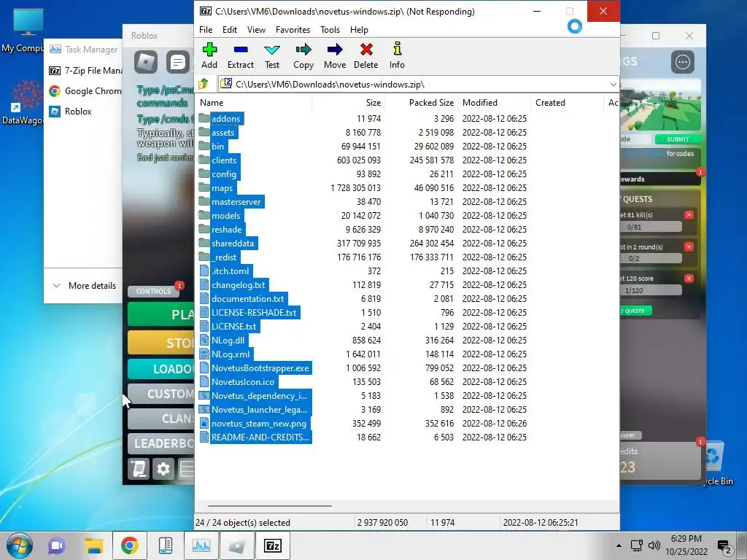Sort by the Modified column header
Viewport: 747px width, 560px height.
(495, 102)
